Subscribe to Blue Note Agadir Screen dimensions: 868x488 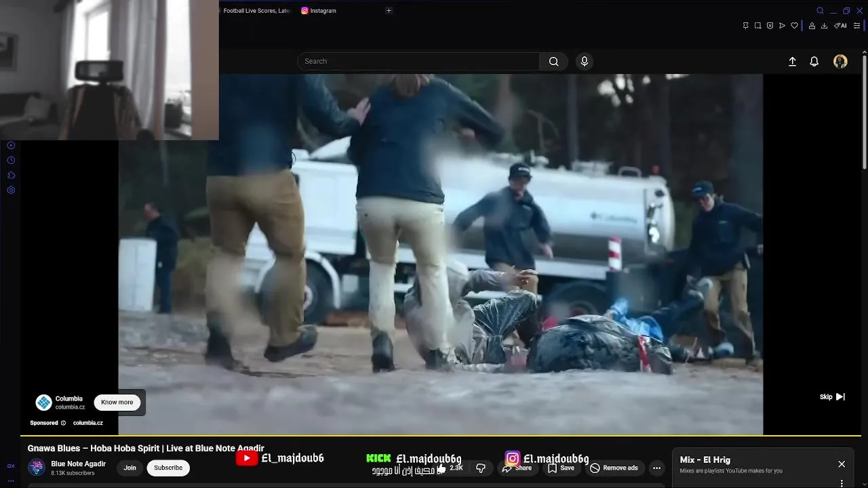[168, 468]
